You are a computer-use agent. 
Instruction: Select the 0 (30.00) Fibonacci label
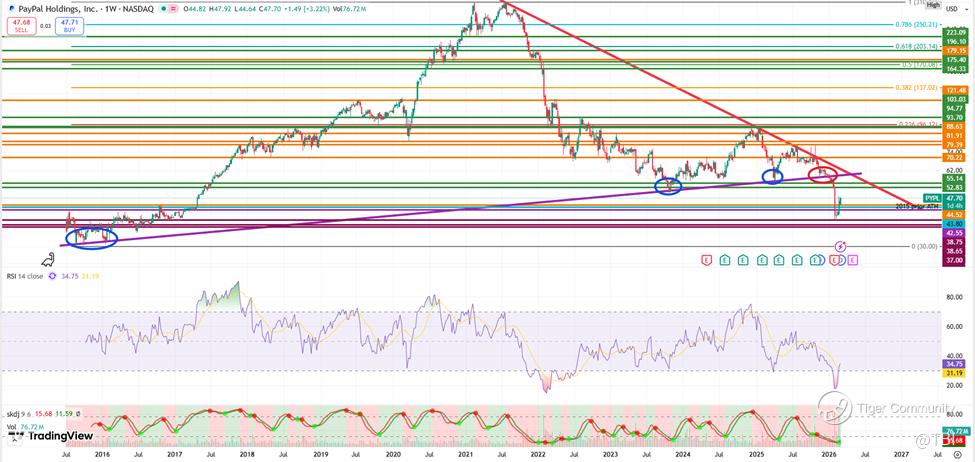click(x=924, y=246)
